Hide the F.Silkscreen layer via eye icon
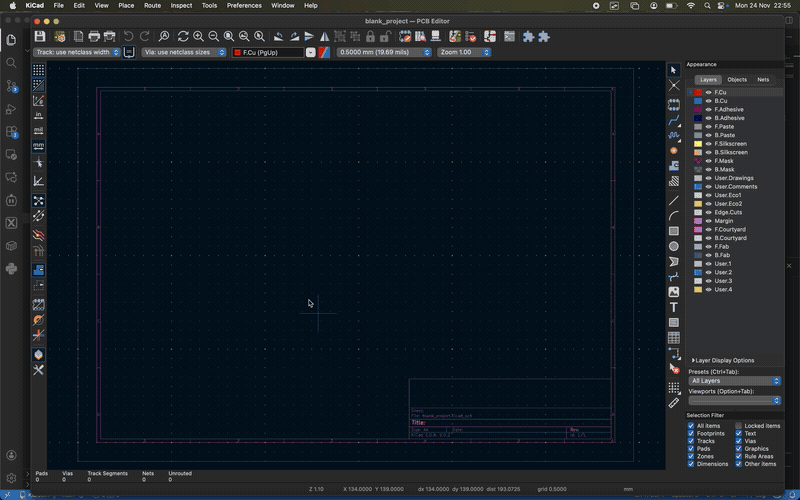This screenshot has width=800, height=500. 708,144
